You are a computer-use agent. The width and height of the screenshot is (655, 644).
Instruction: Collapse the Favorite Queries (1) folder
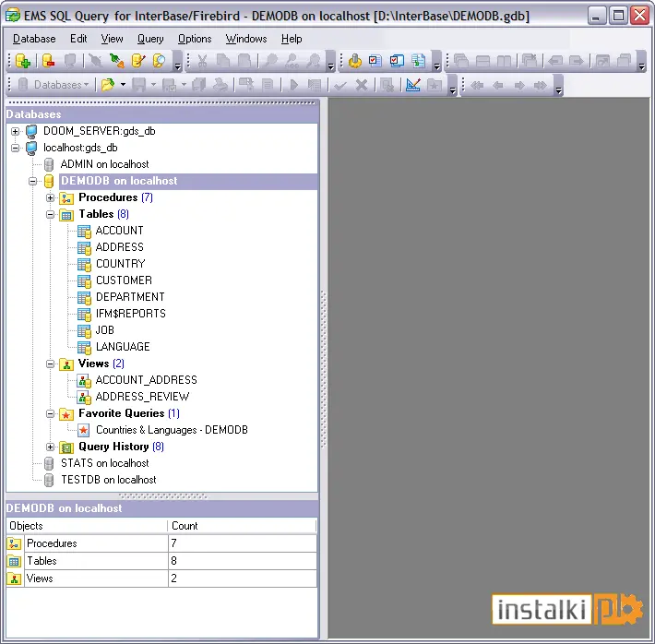(50, 413)
